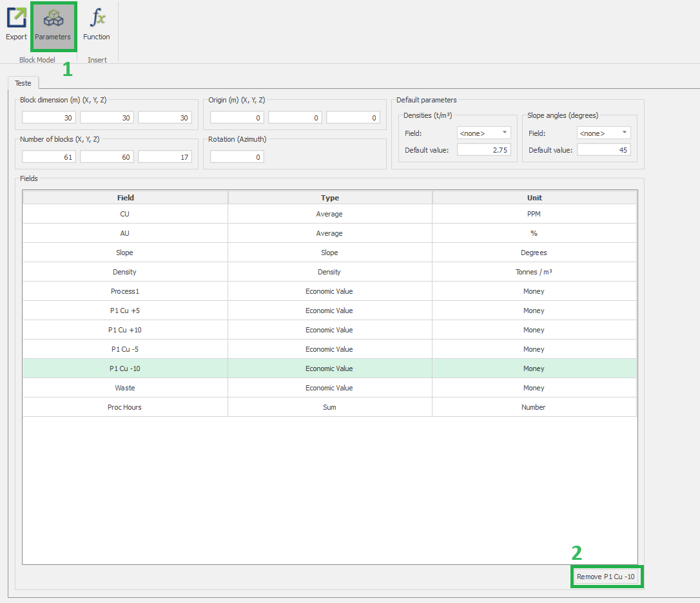
Task: Edit the density Default value field
Action: click(x=483, y=150)
